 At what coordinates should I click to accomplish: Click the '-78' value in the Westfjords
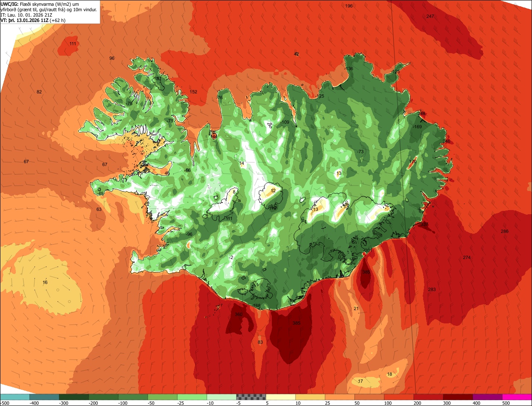[129, 103]
